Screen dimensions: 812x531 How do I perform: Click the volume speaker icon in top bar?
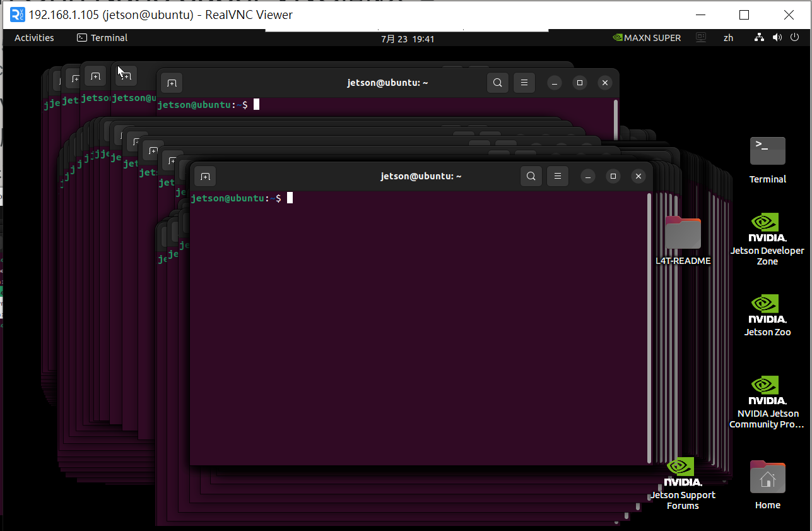click(x=777, y=38)
